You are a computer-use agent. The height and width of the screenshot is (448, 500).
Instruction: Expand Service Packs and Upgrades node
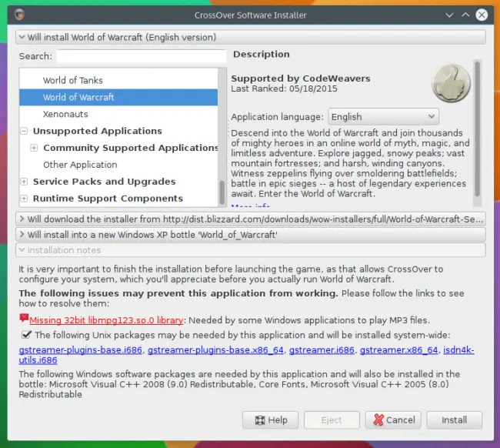pyautogui.click(x=24, y=182)
